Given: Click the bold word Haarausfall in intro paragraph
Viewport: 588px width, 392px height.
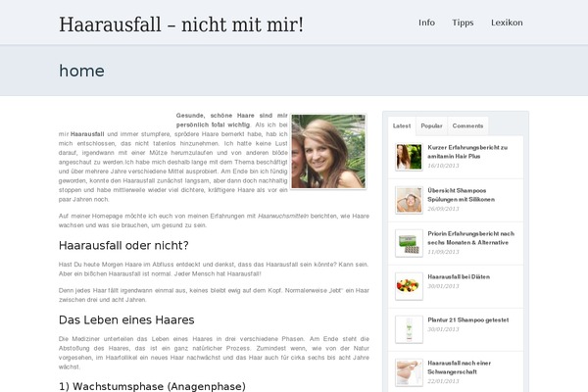Looking at the screenshot, I should point(87,134).
